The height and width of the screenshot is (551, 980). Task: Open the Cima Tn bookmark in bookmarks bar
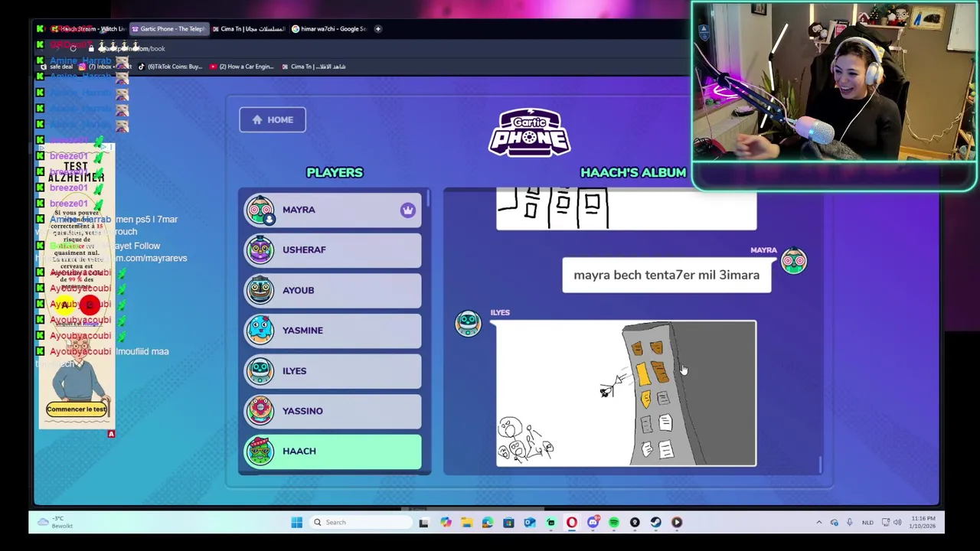pos(313,67)
